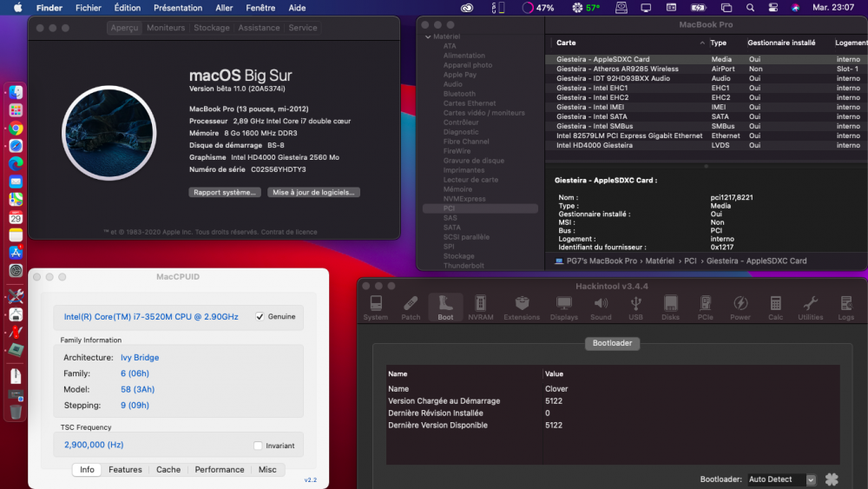Screen dimensions: 868x489
Task: Select the Thunderbolt item in the Matériel sidebar
Action: (x=464, y=266)
